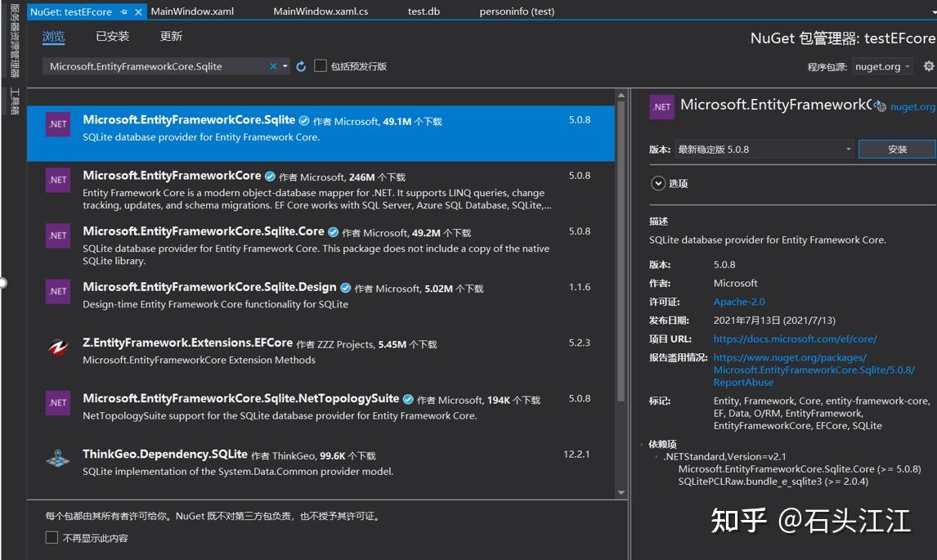Click the refresh search results icon
The height and width of the screenshot is (560, 937).
[x=298, y=65]
